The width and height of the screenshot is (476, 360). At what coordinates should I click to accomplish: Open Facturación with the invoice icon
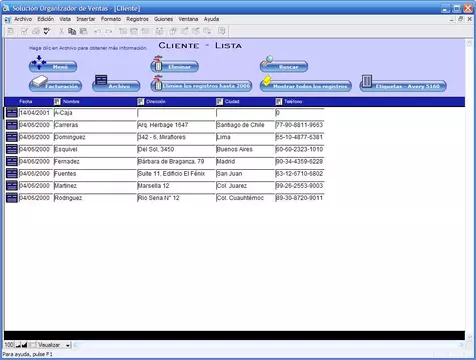pyautogui.click(x=55, y=84)
